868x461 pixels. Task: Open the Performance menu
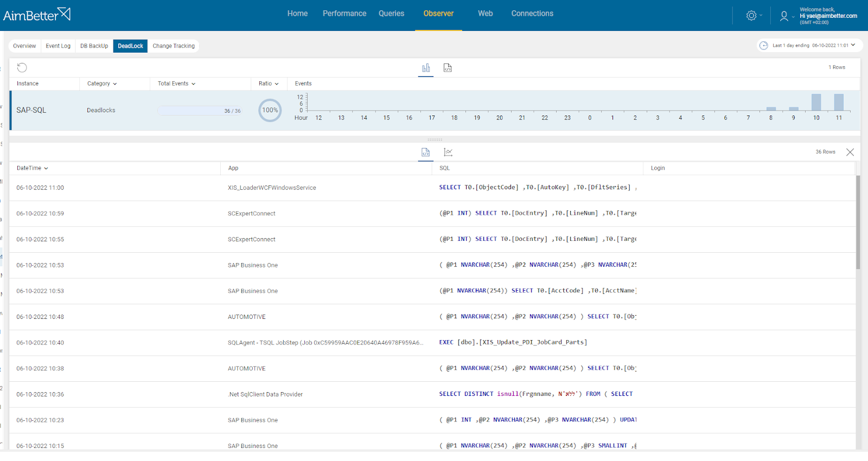(x=344, y=14)
